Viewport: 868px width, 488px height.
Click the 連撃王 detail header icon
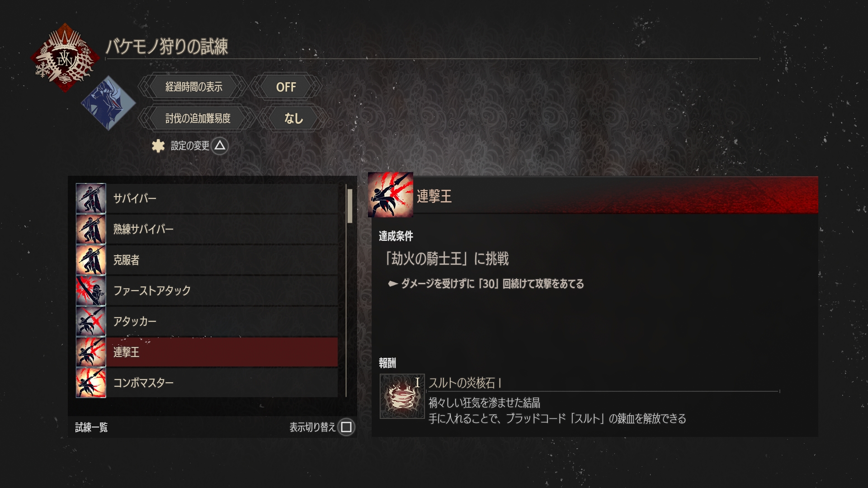391,195
